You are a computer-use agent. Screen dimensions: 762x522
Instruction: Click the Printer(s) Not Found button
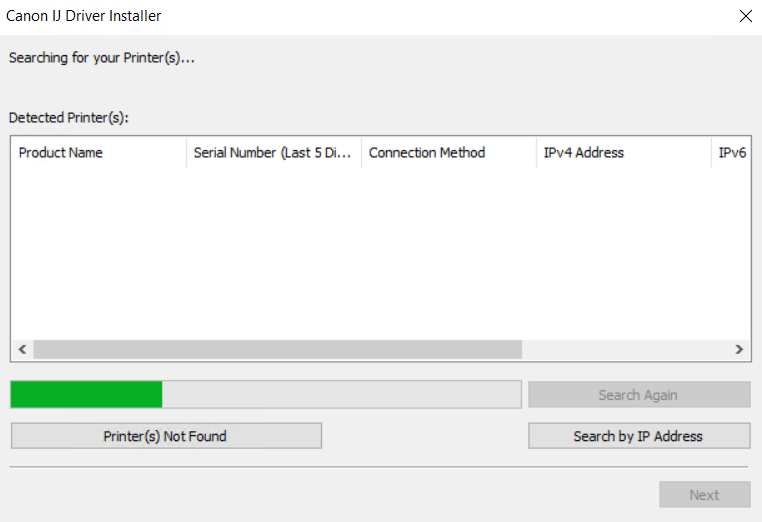166,435
